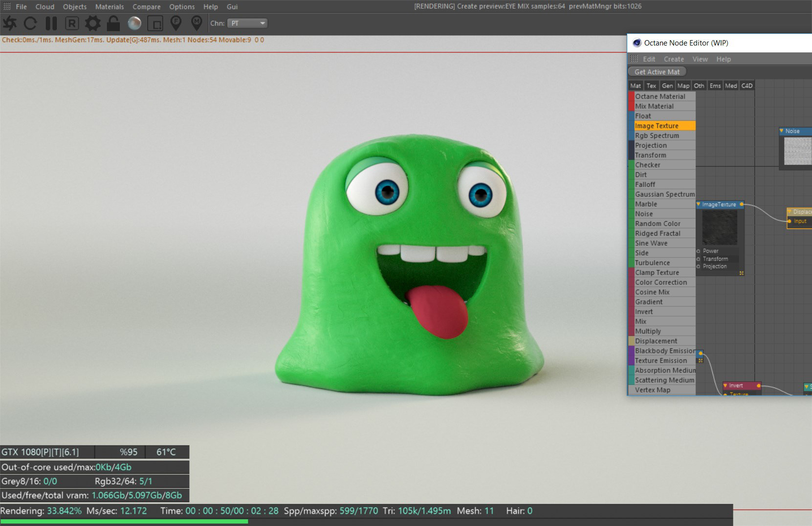The width and height of the screenshot is (812, 526).
Task: Activate the material picker M pin
Action: pyautogui.click(x=197, y=23)
